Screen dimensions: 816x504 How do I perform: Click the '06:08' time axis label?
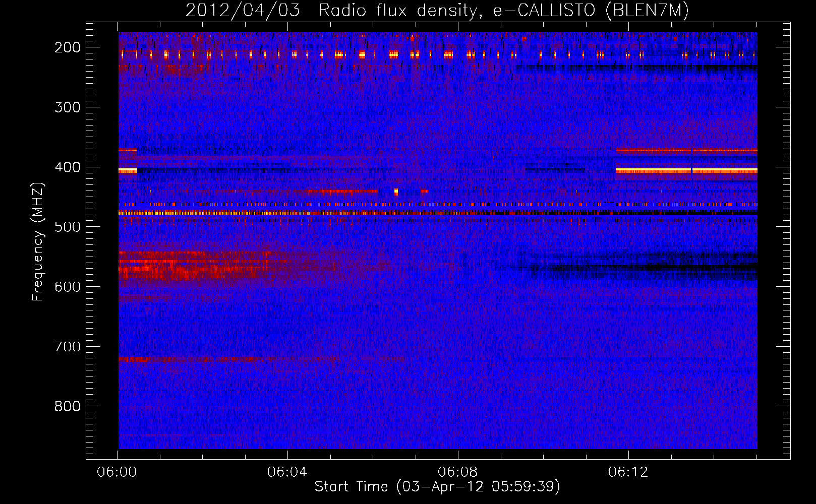(x=458, y=472)
